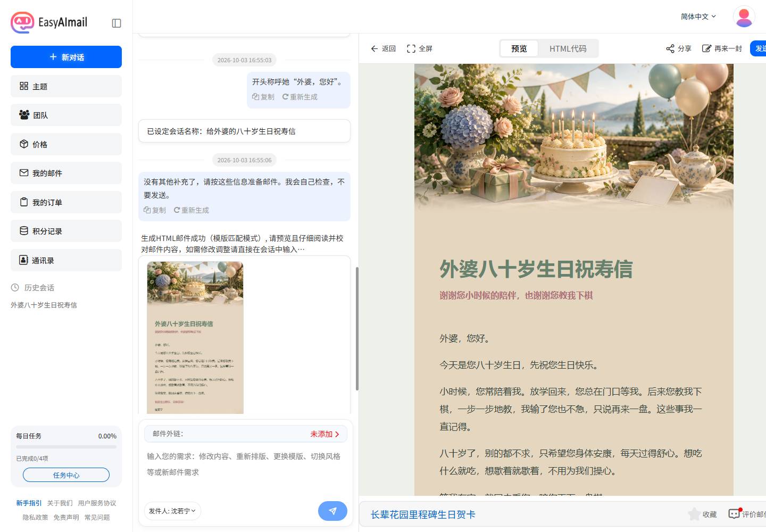Click 再来一封 to create another email
This screenshot has width=766, height=532.
[x=722, y=48]
